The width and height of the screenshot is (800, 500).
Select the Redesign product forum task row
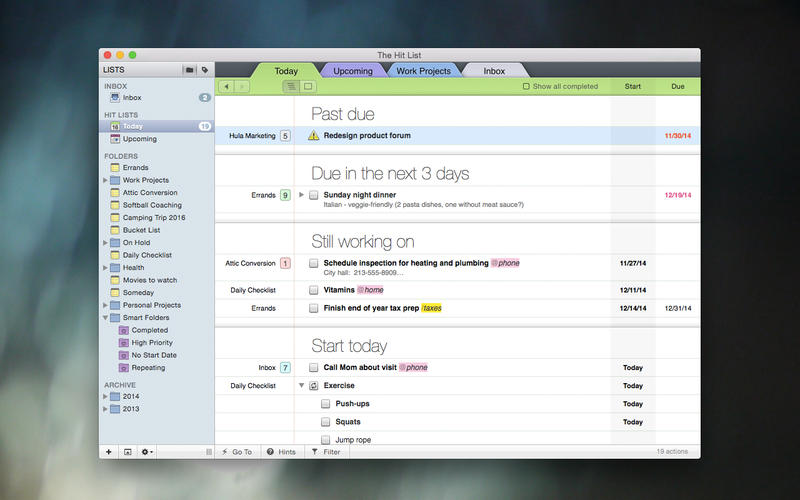(x=457, y=136)
